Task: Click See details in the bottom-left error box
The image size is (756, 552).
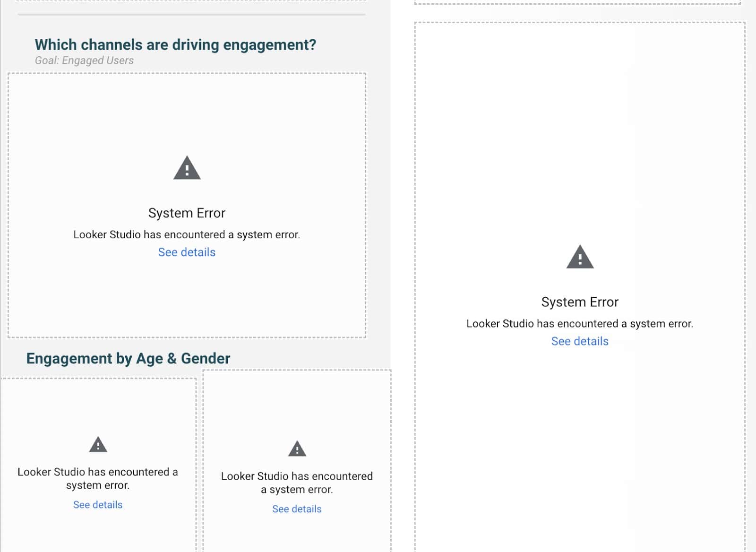Action: click(97, 504)
